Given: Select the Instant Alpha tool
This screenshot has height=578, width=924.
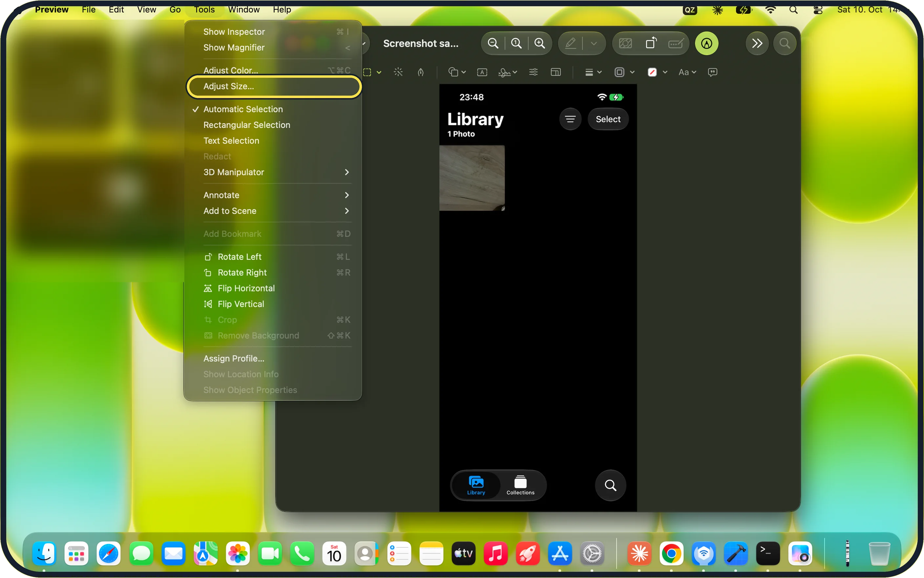Looking at the screenshot, I should pyautogui.click(x=398, y=72).
